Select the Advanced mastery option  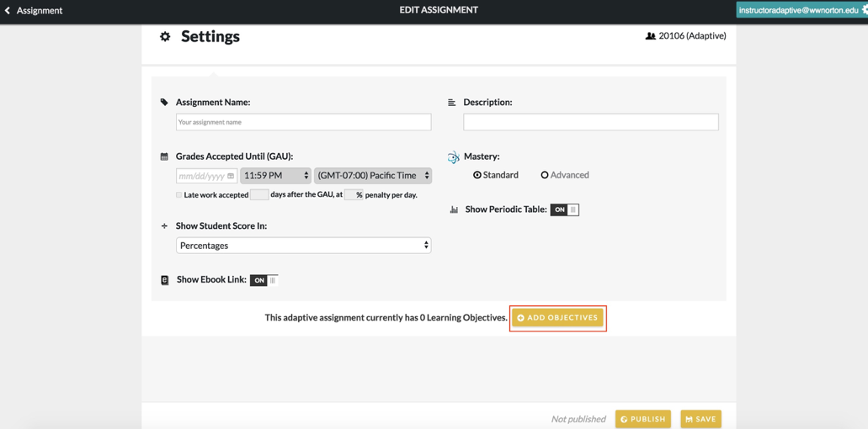coord(545,175)
